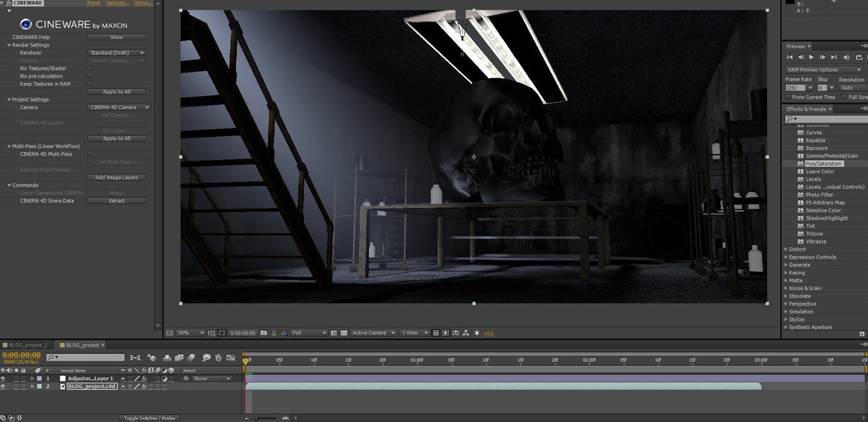The width and height of the screenshot is (868, 422).
Task: Open the Active Camera view dropdown
Action: (373, 333)
